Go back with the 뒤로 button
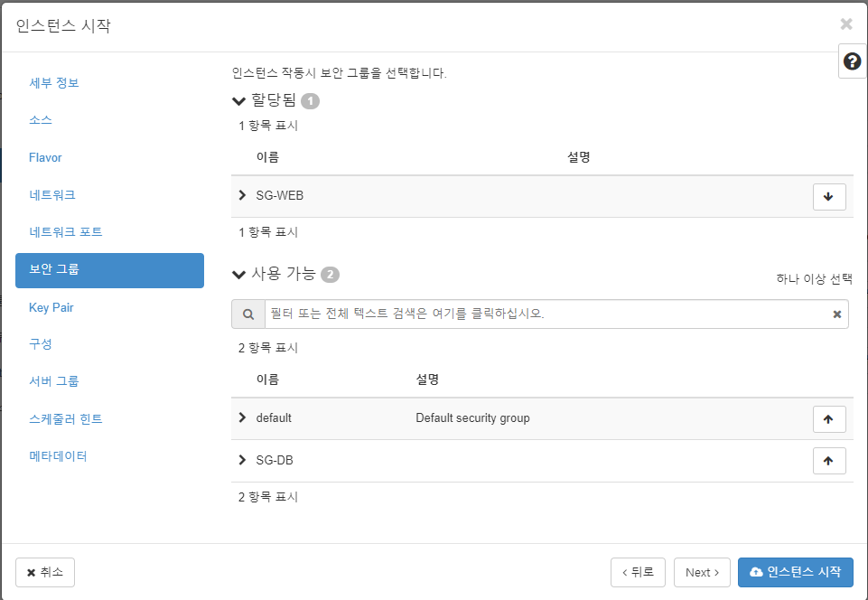Viewport: 868px width, 600px height. (x=638, y=572)
